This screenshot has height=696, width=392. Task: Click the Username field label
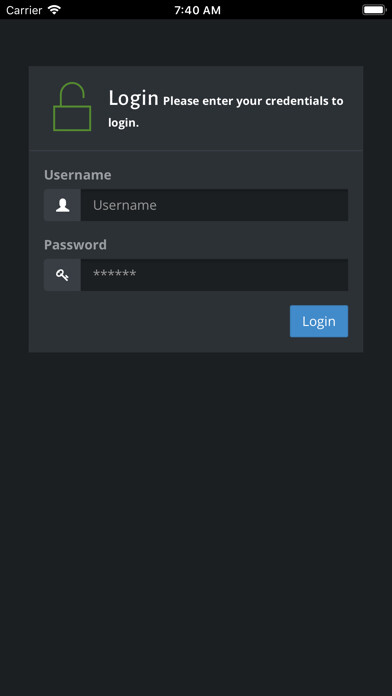pos(78,175)
